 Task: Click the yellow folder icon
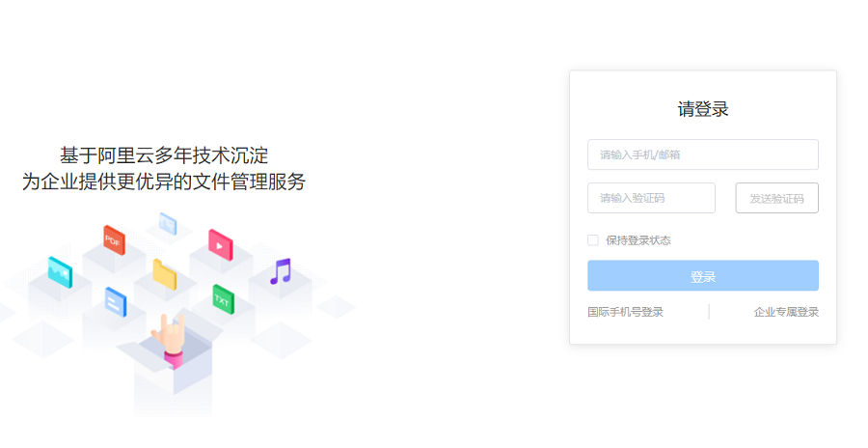coord(164,274)
